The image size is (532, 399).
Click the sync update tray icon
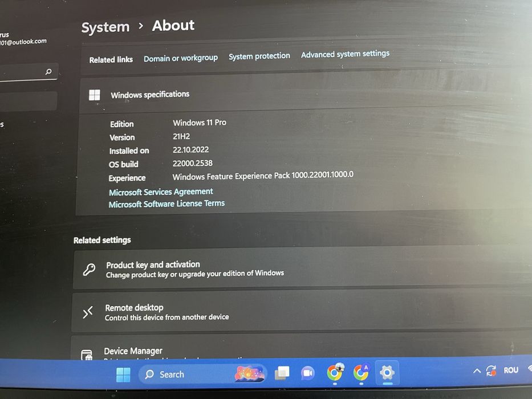491,370
